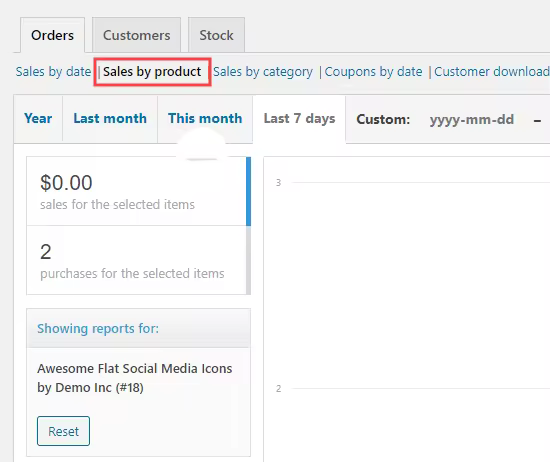Screen dimensions: 550x462
Task: Choose the Last month date range
Action: 110,119
